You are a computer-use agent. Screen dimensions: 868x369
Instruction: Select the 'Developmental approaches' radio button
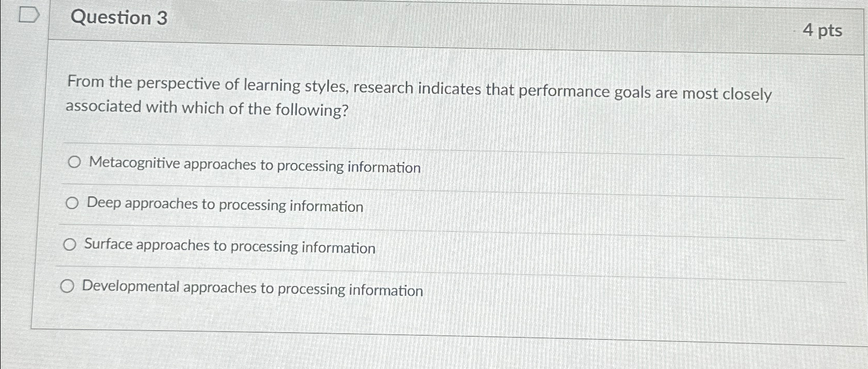[67, 285]
